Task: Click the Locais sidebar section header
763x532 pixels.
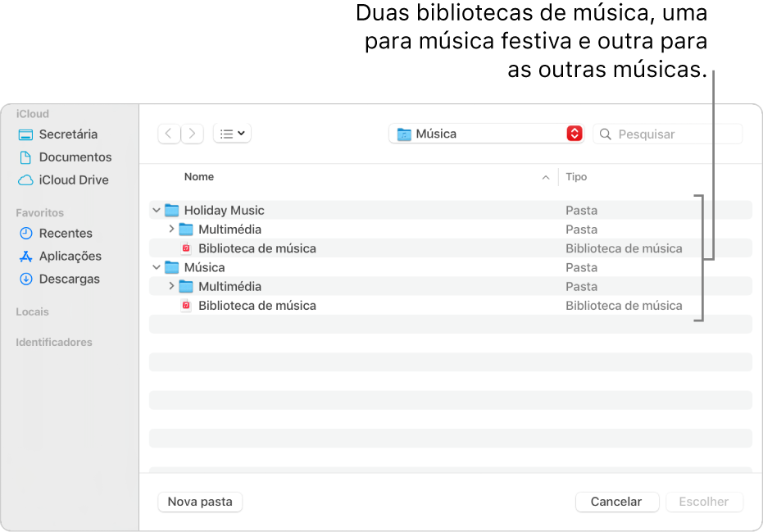Action: [32, 312]
